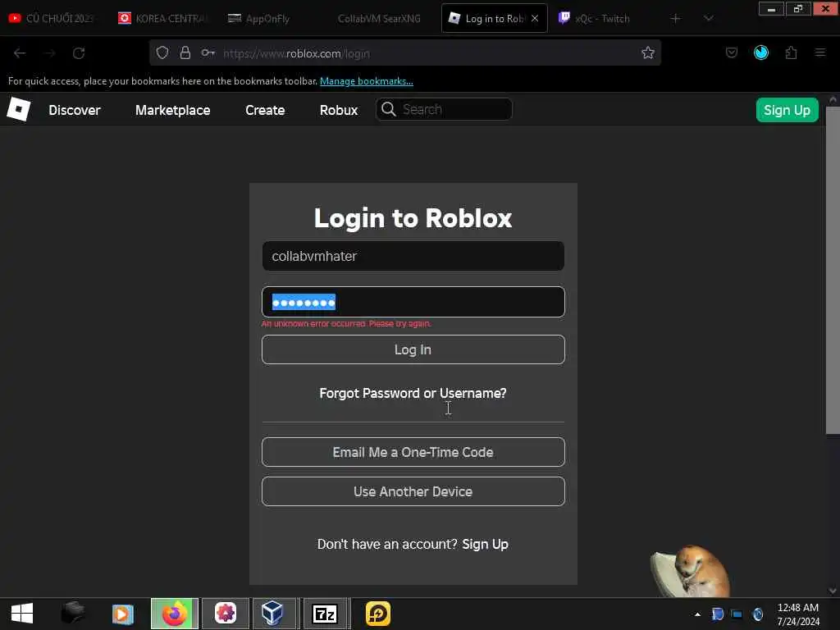
Task: Click the scrollbar down arrow
Action: click(833, 591)
